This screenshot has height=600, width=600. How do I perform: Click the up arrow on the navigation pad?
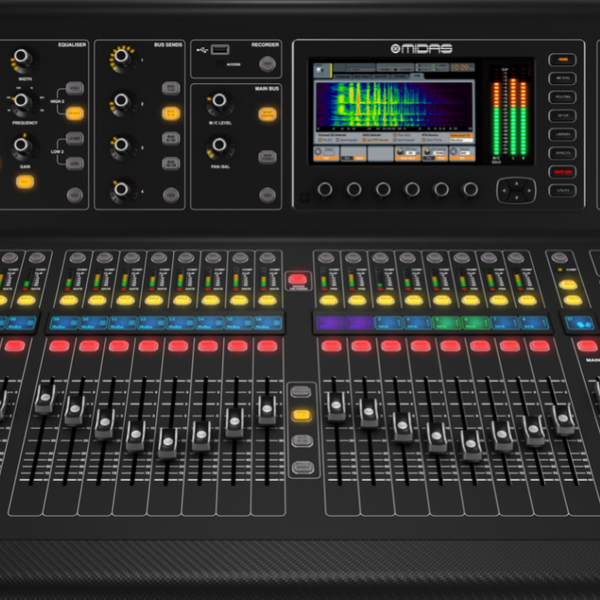click(x=517, y=184)
